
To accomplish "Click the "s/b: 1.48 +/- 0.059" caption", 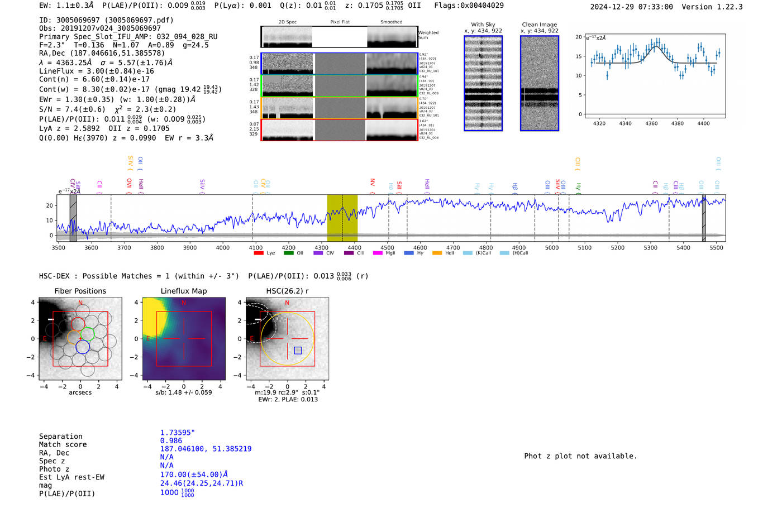I will (x=184, y=392).
